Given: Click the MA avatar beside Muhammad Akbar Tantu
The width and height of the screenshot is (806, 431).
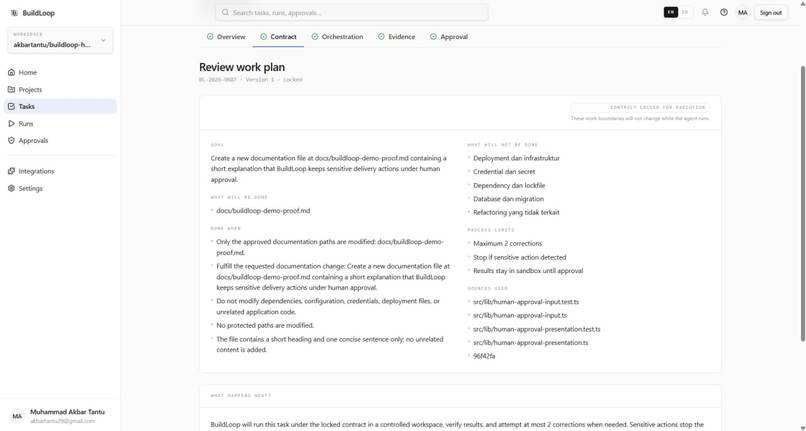Looking at the screenshot, I should pyautogui.click(x=17, y=416).
